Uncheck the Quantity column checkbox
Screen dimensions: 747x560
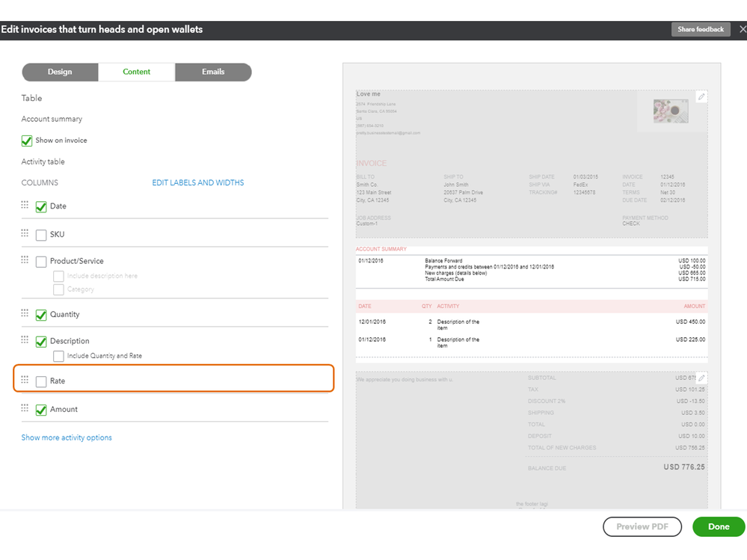[x=41, y=315]
